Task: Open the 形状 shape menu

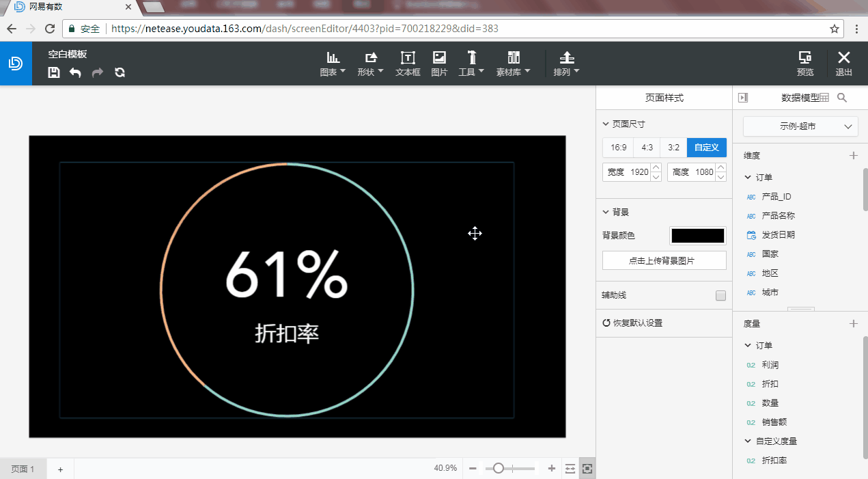Action: point(371,64)
